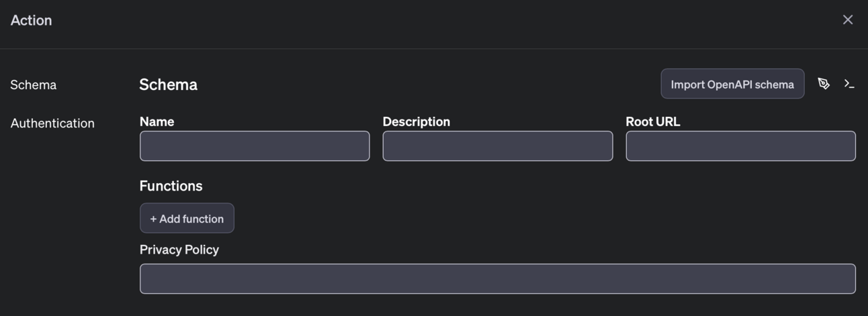This screenshot has height=316, width=868.
Task: Click the large bold Schema heading
Action: coord(169,85)
